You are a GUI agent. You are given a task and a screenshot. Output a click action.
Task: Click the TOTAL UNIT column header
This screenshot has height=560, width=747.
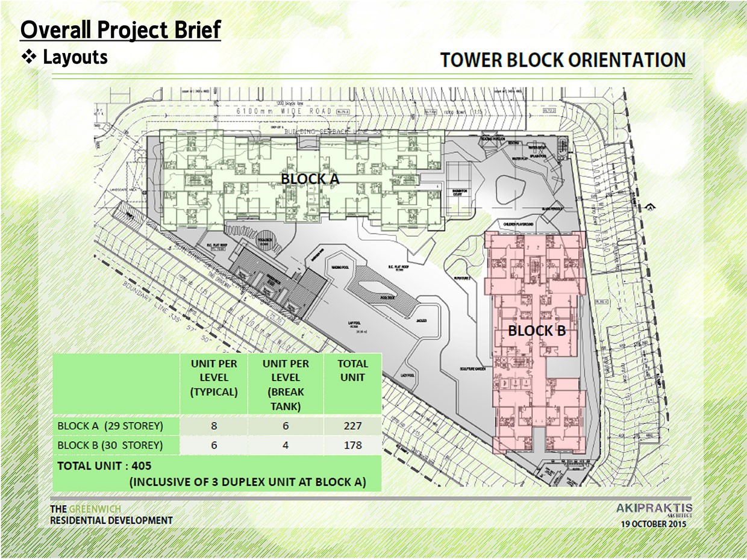tap(352, 370)
